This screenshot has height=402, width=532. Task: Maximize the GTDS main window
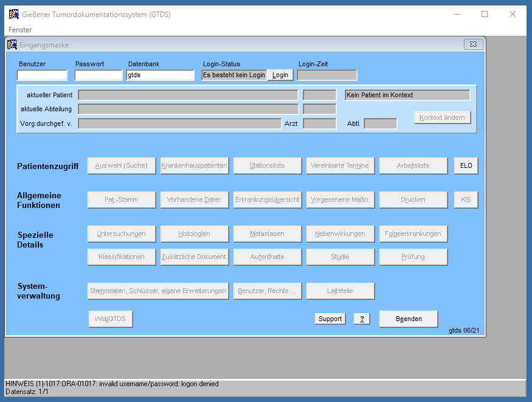[x=485, y=14]
